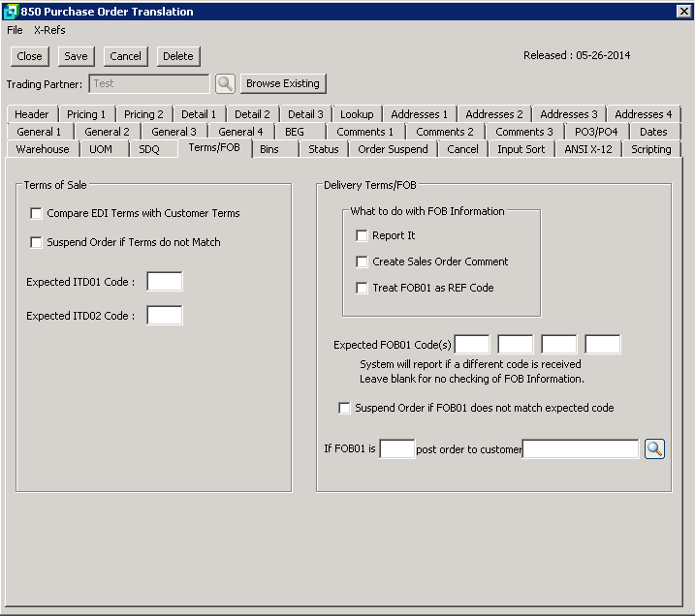Check Suspend Order if Terms do not Match
This screenshot has height=616, width=695.
click(37, 242)
